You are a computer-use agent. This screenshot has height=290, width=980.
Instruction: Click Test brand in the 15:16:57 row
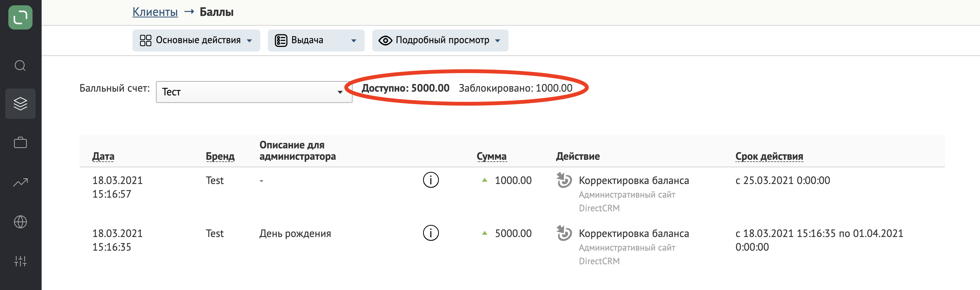click(x=215, y=180)
